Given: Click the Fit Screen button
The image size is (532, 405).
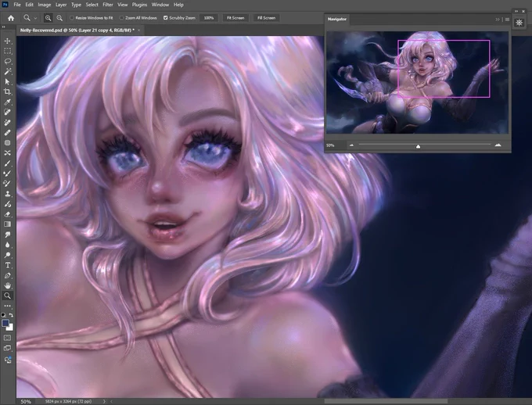Looking at the screenshot, I should click(235, 18).
